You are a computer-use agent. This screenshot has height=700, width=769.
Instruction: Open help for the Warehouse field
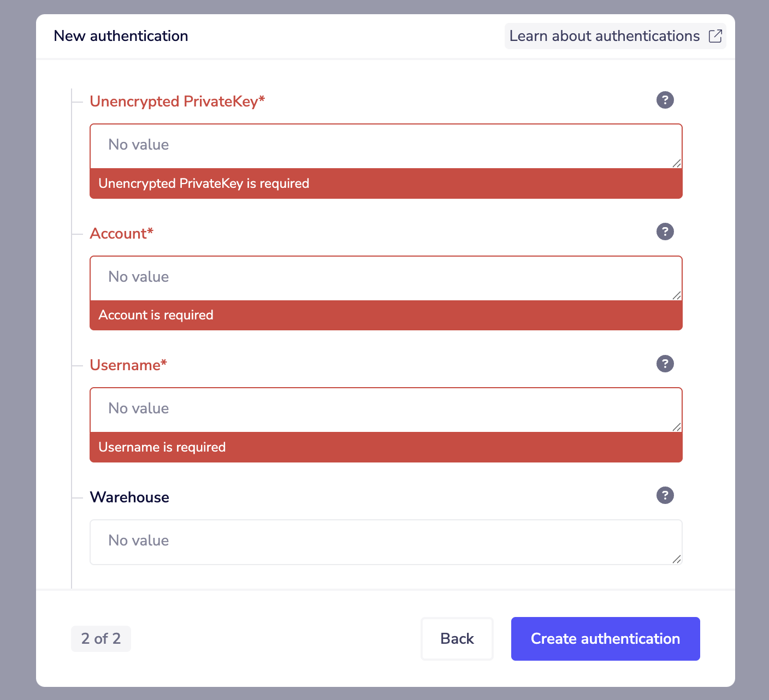click(x=665, y=495)
